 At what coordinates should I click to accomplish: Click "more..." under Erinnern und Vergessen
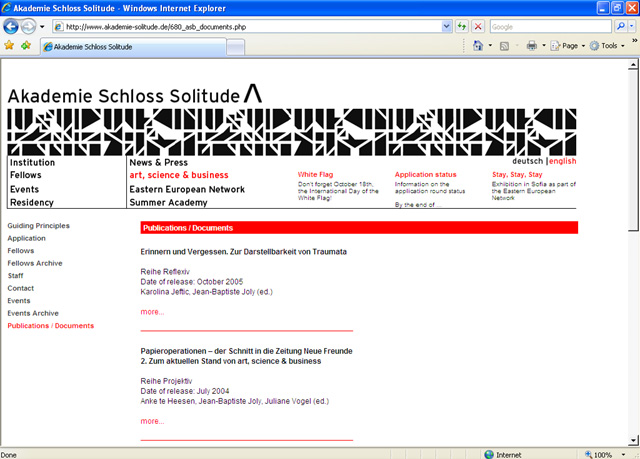pyautogui.click(x=152, y=312)
